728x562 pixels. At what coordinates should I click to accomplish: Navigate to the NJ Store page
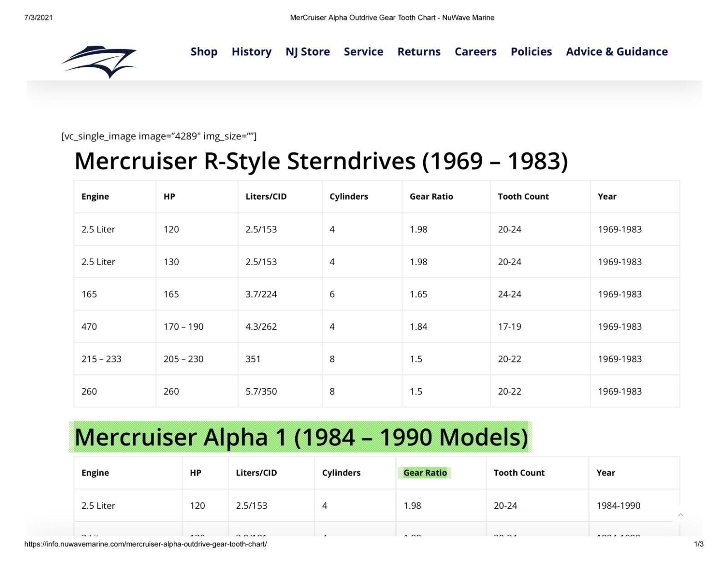(x=308, y=52)
